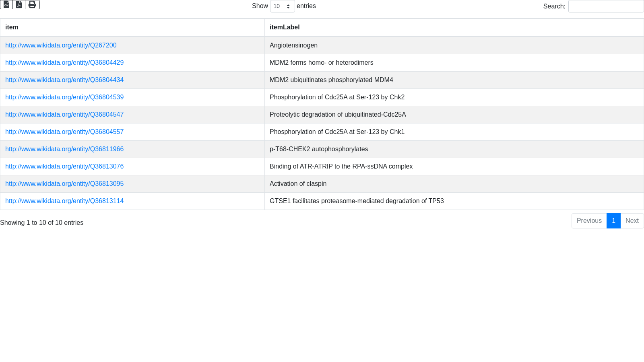The image size is (644, 362).
Task: Open entity link Q36804539
Action: (x=64, y=97)
